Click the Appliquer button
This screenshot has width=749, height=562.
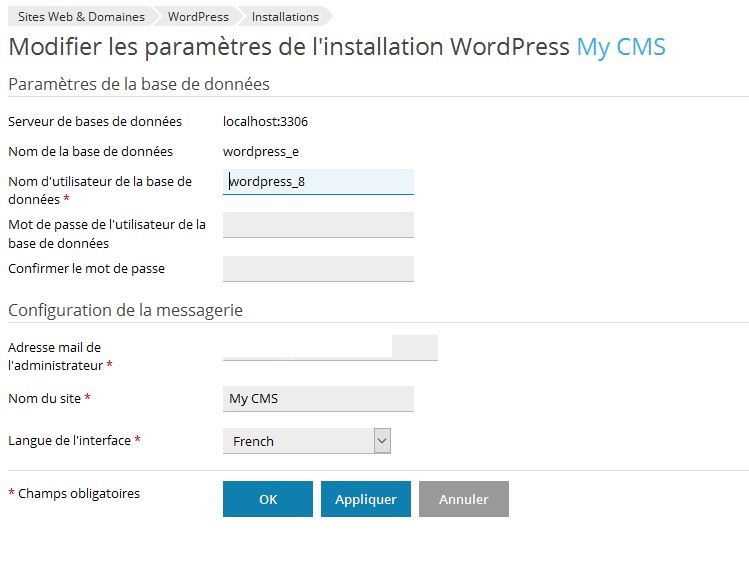366,499
